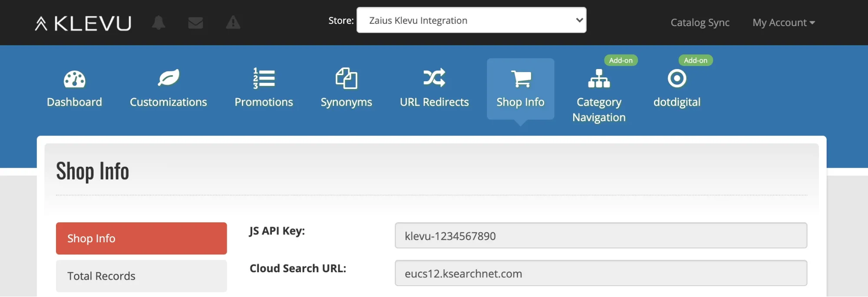Select Total Records in side menu
This screenshot has width=868, height=297.
[142, 276]
